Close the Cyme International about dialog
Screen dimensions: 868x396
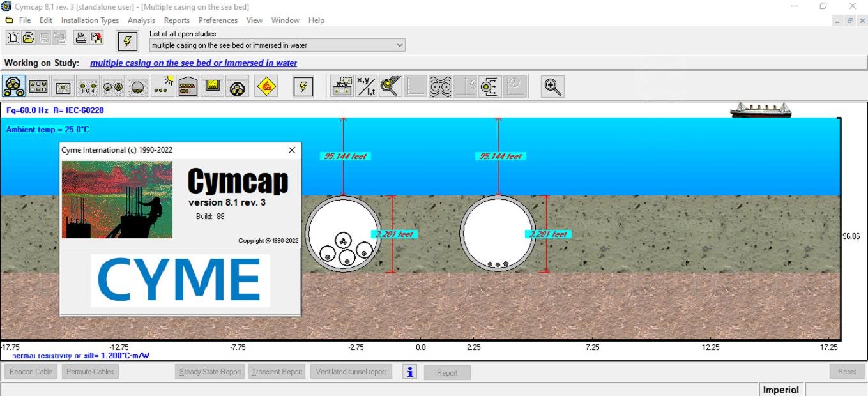[292, 150]
